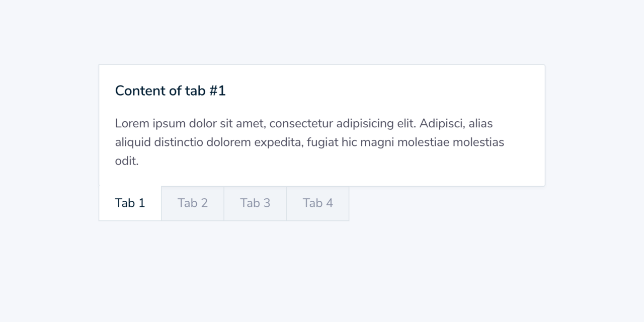644x322 pixels.
Task: Click the word "aliquid" in the paragraph
Action: coord(133,142)
